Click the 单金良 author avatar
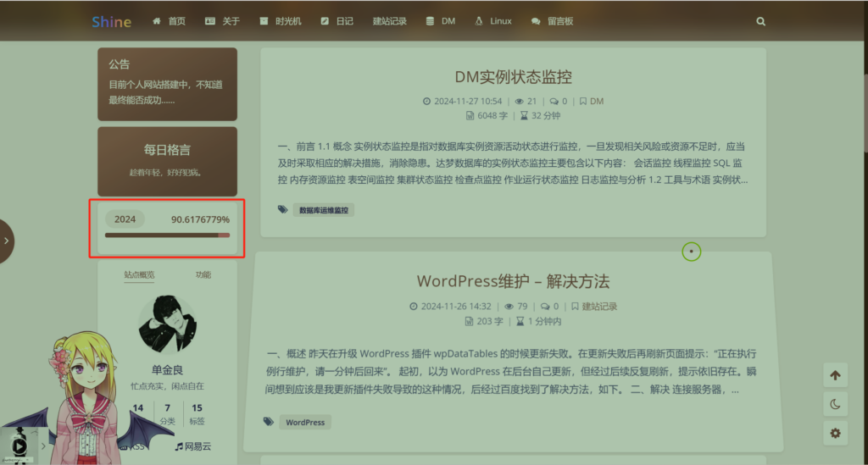The image size is (868, 465). 167,324
